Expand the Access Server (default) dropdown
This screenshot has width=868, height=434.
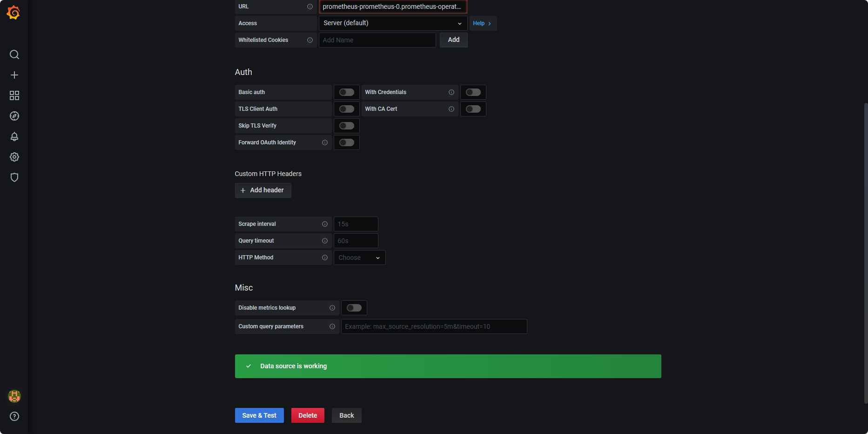[x=393, y=23]
